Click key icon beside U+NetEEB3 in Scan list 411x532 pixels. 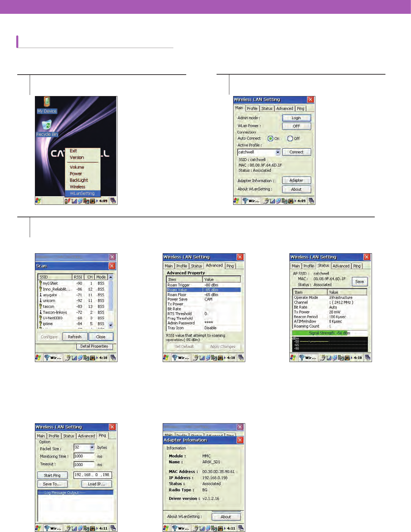(x=40, y=318)
